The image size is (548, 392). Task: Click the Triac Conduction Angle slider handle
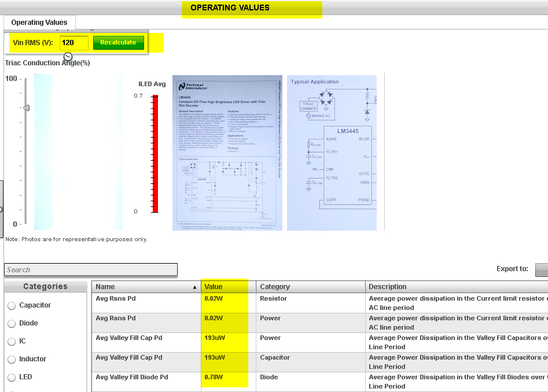click(x=25, y=108)
